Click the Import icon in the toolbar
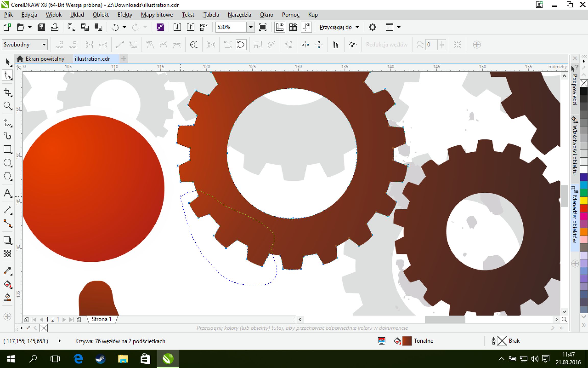This screenshot has height=368, width=588. click(x=177, y=27)
